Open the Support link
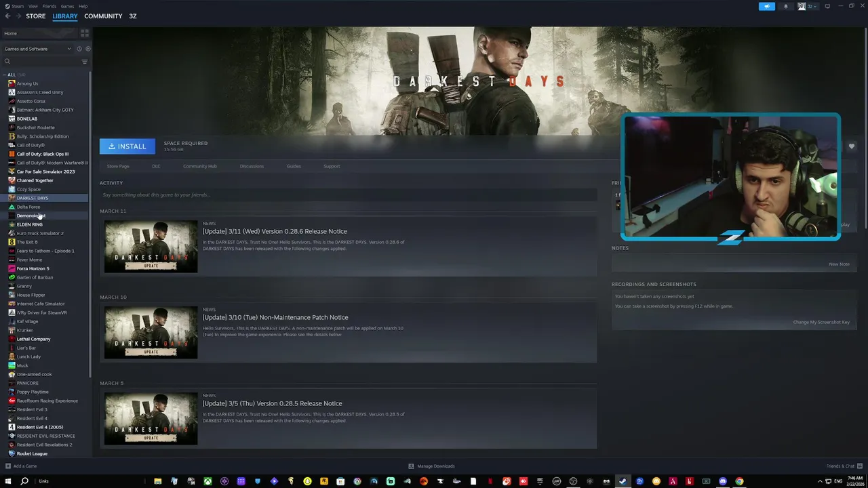 click(x=332, y=166)
